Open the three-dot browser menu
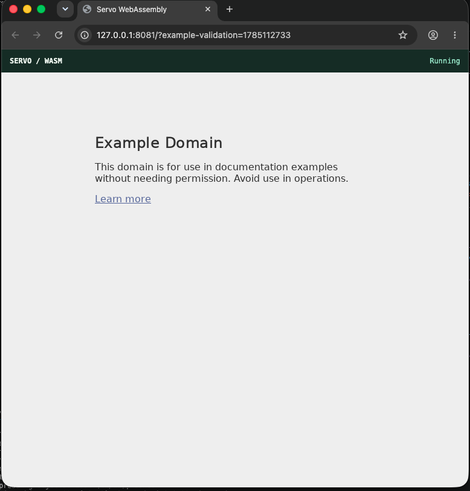 455,35
